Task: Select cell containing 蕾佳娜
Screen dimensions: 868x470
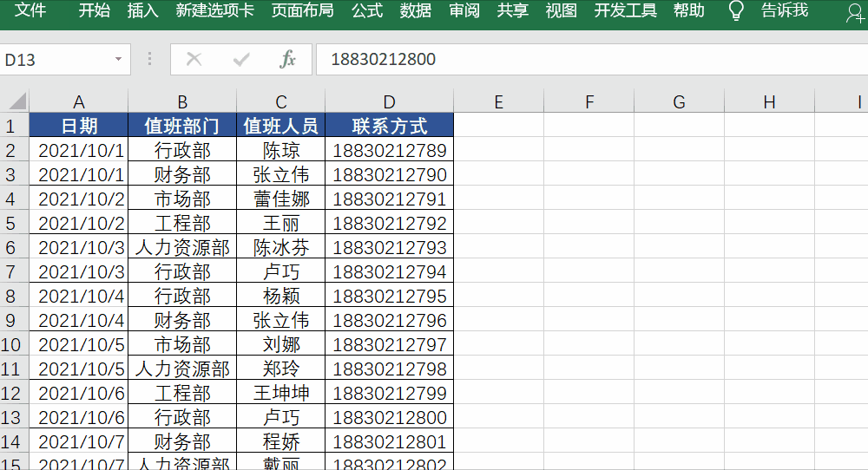Action: click(280, 199)
